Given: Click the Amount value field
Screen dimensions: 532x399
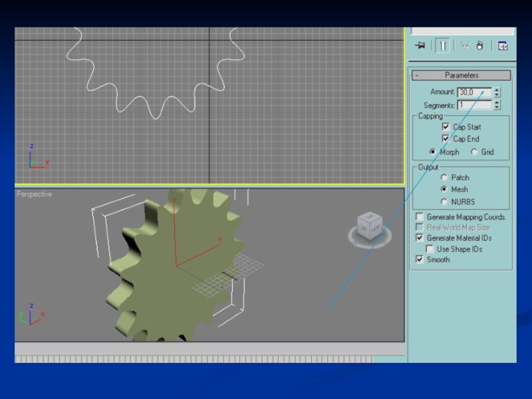Looking at the screenshot, I should click(x=474, y=92).
